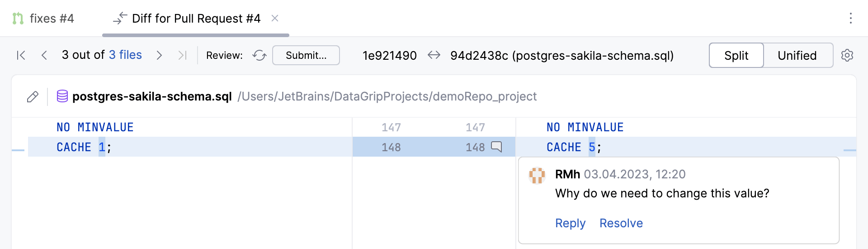868x249 pixels.
Task: Click Reply on RMh's comment
Action: point(570,223)
